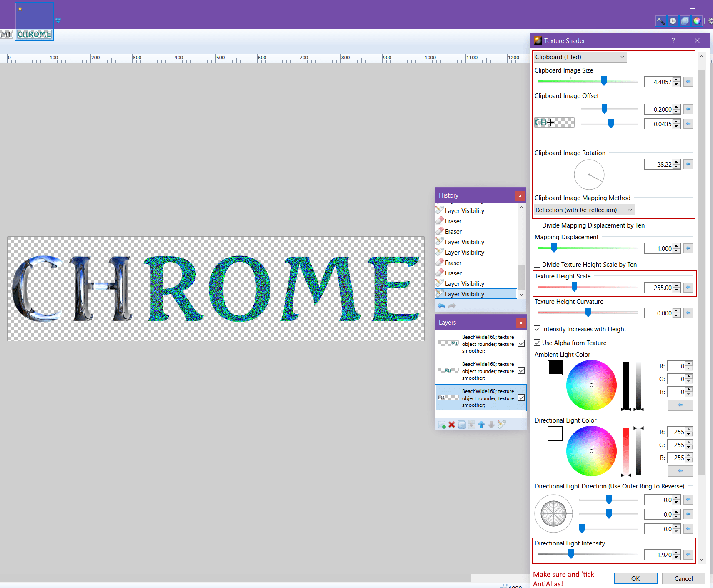Select the hammer tools icon in the toolbar

pos(661,20)
